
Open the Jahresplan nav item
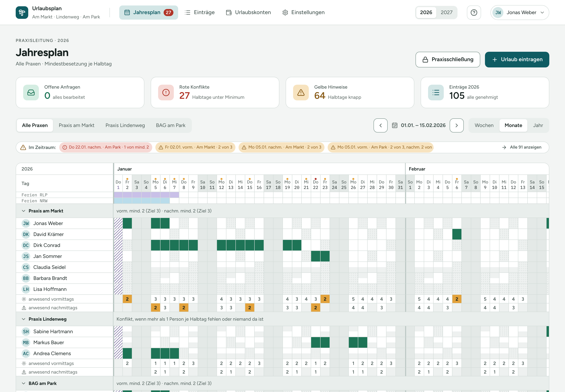coord(149,13)
